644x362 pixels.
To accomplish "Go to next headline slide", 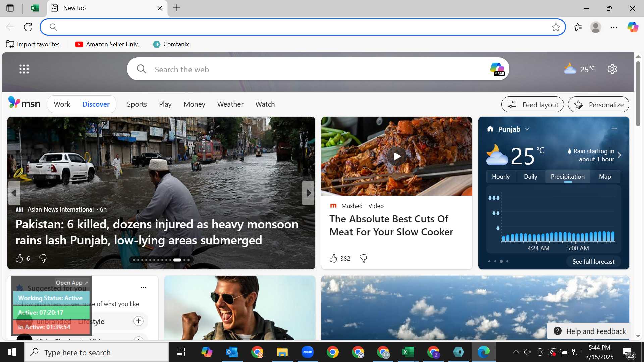I will click(x=308, y=193).
